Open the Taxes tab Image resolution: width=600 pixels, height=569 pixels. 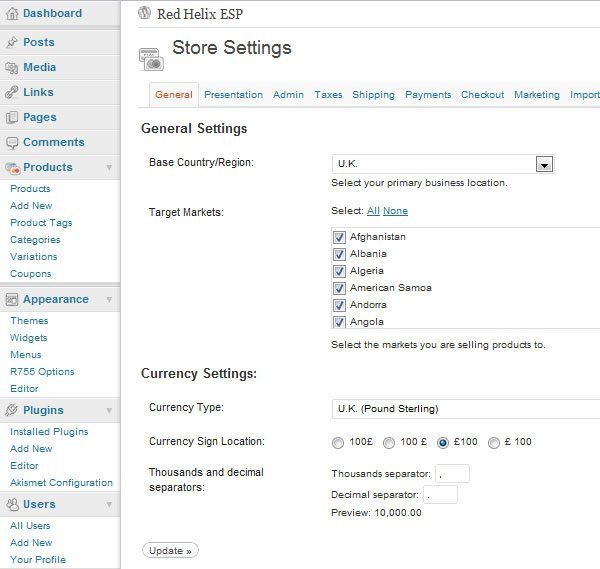tap(328, 95)
